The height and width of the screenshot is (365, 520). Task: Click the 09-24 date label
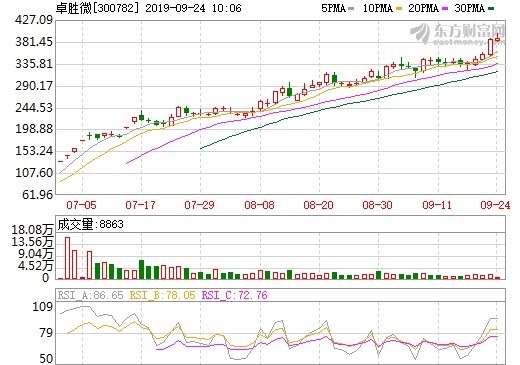(495, 205)
